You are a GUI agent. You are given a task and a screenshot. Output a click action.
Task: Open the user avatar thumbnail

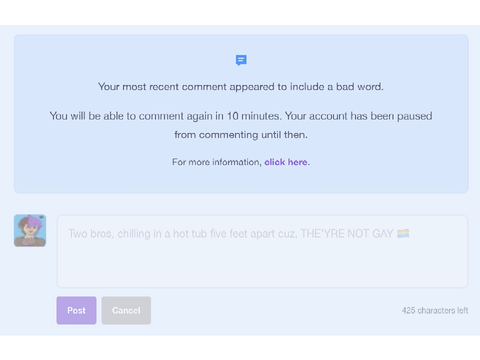tap(30, 231)
